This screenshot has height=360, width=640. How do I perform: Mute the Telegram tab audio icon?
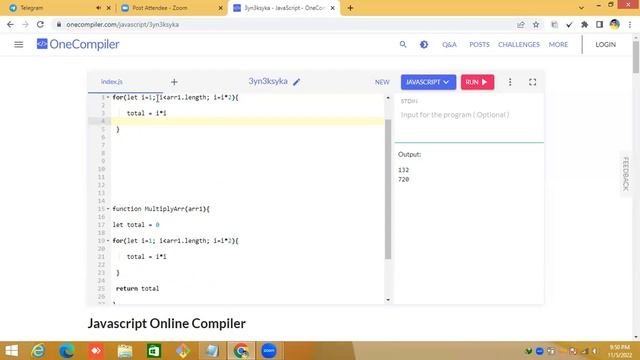coord(98,8)
